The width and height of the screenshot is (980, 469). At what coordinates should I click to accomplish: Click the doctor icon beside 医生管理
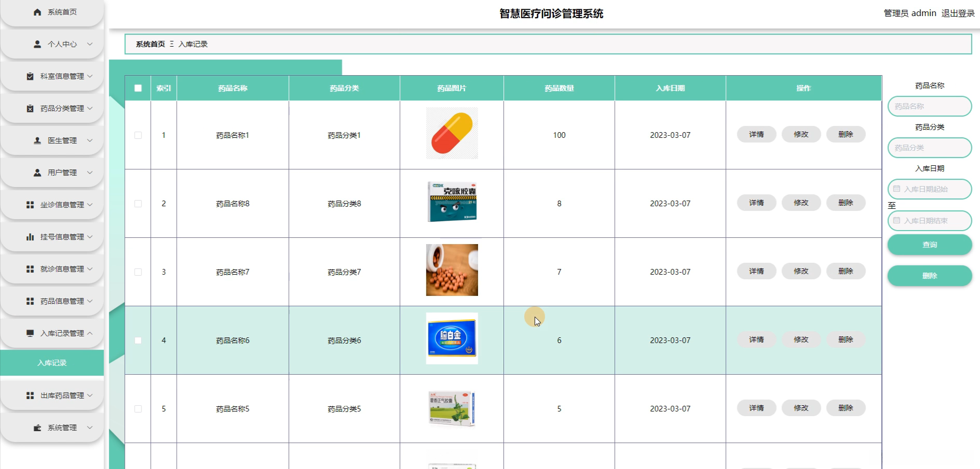(x=37, y=140)
